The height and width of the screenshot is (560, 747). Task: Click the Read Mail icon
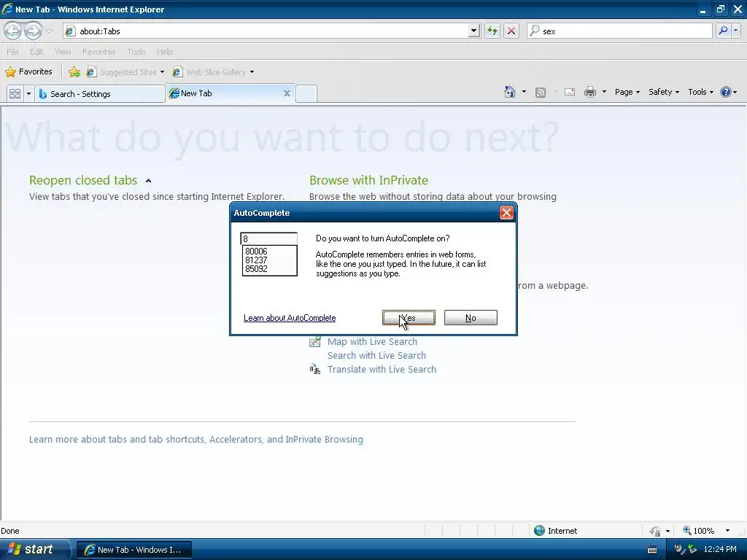[x=570, y=92]
